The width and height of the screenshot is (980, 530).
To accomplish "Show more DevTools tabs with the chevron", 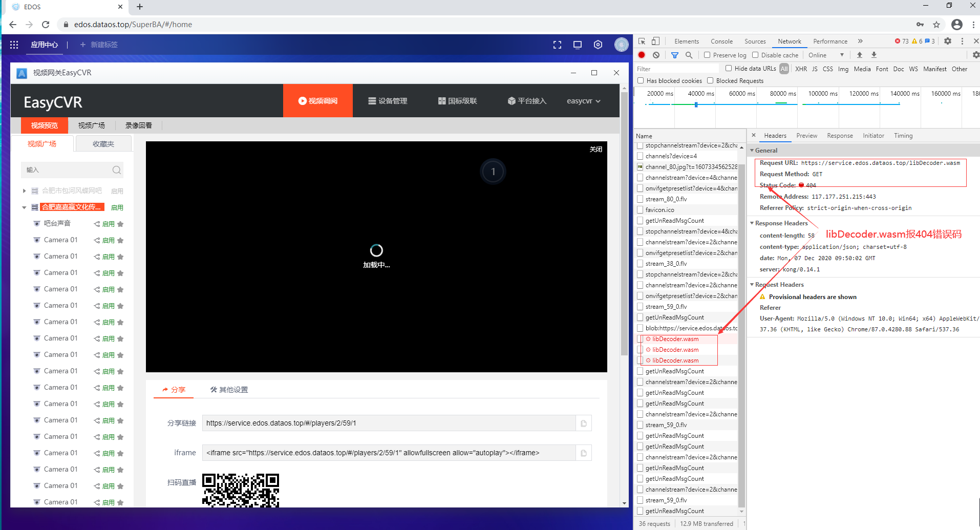I will point(860,41).
